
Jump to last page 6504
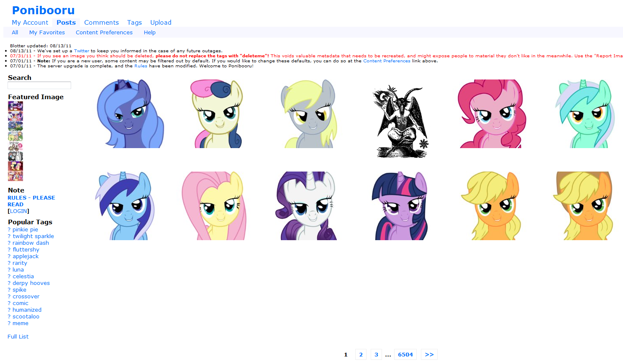(405, 354)
